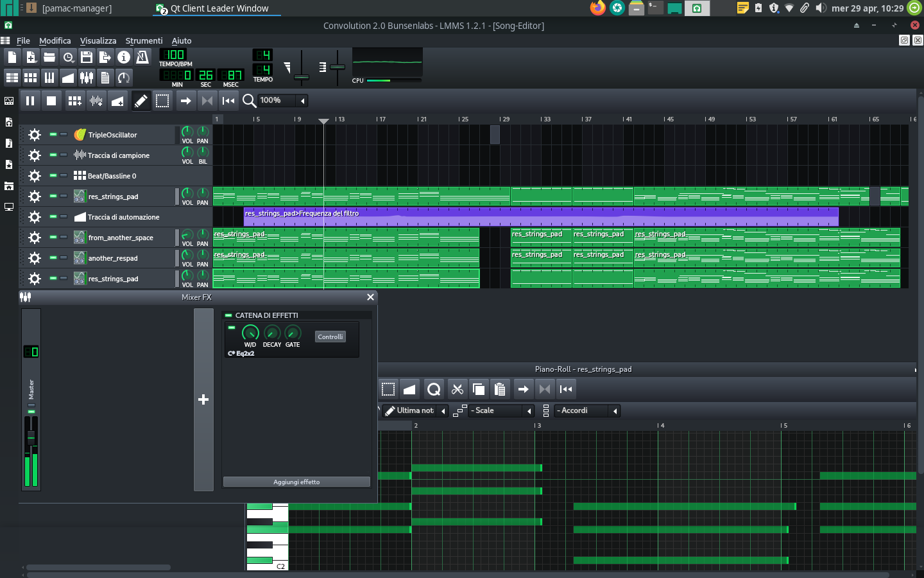
Task: Stop playback in the Song-Editor
Action: 51,101
